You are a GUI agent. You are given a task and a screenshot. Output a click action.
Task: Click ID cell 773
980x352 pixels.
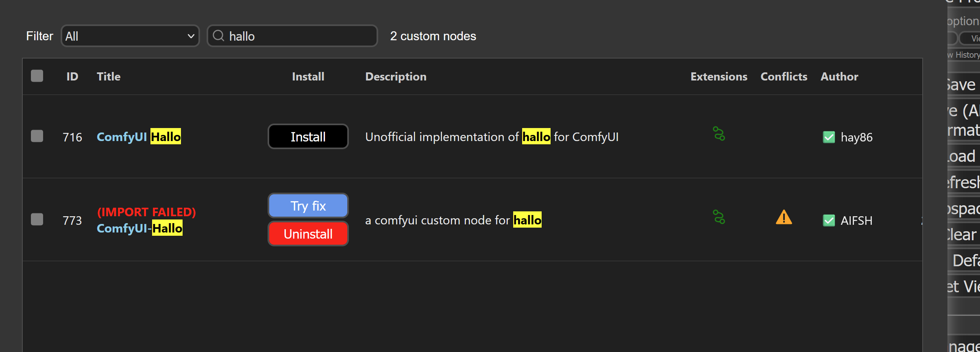[x=72, y=221]
